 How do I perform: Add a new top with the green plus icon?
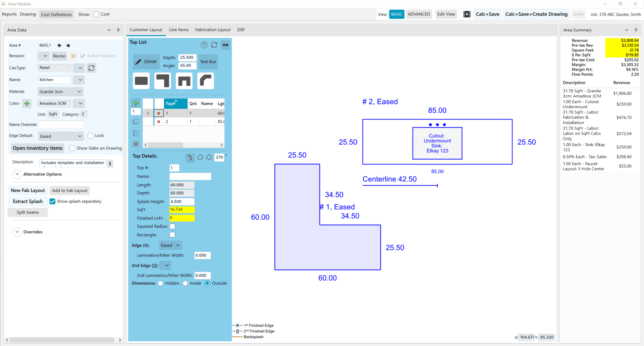click(x=136, y=103)
